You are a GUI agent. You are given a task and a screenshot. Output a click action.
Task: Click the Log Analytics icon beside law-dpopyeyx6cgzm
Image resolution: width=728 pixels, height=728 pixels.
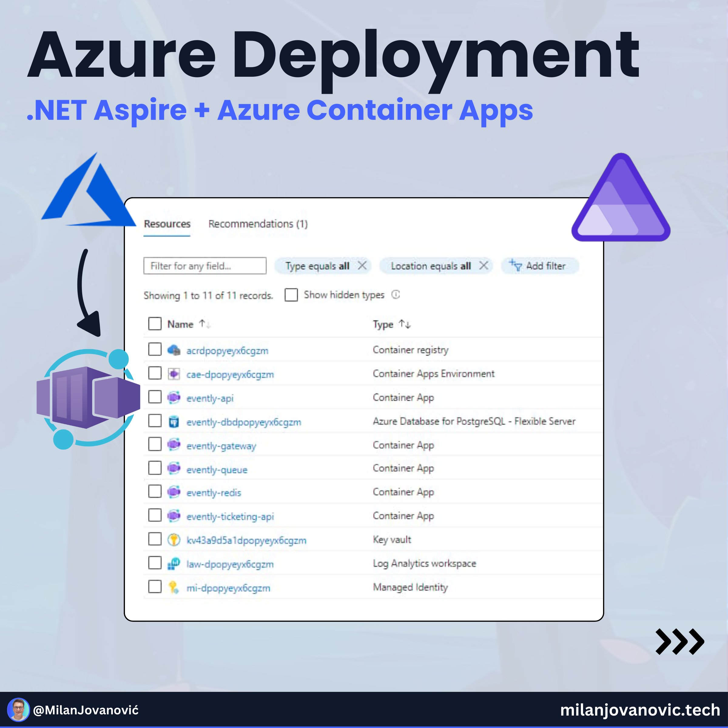tap(174, 563)
